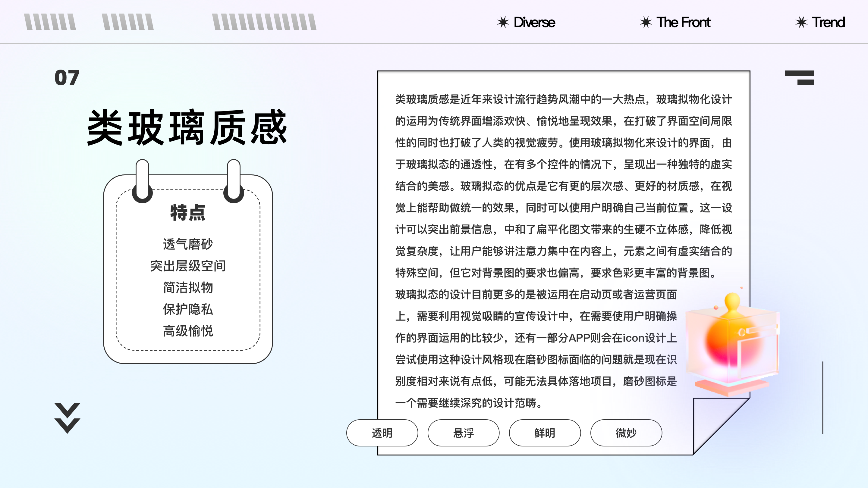Click the 07 slide number
This screenshot has width=868, height=488.
[x=67, y=78]
